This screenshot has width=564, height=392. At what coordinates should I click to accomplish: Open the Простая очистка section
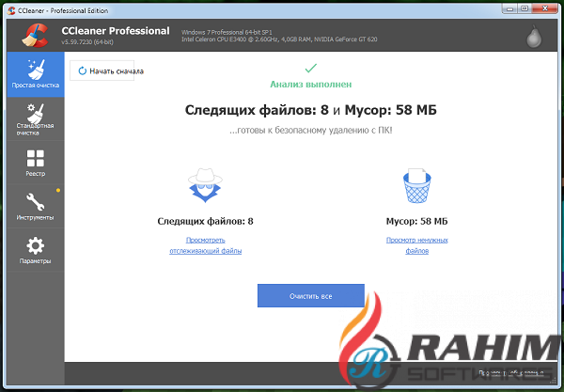(36, 74)
